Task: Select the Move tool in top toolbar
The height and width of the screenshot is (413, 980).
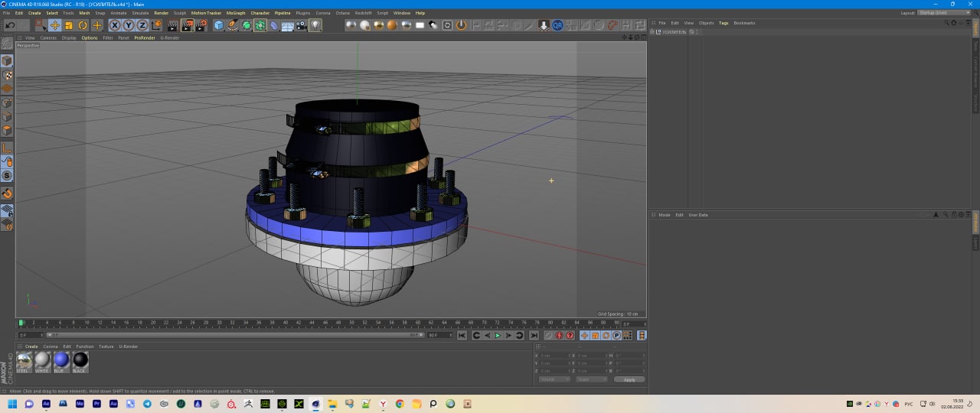Action: (x=55, y=25)
